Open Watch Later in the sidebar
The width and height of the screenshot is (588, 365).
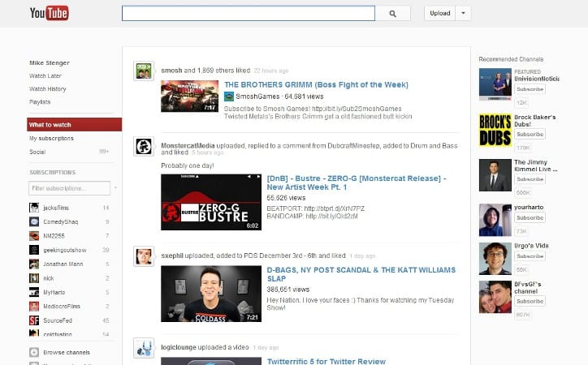45,75
